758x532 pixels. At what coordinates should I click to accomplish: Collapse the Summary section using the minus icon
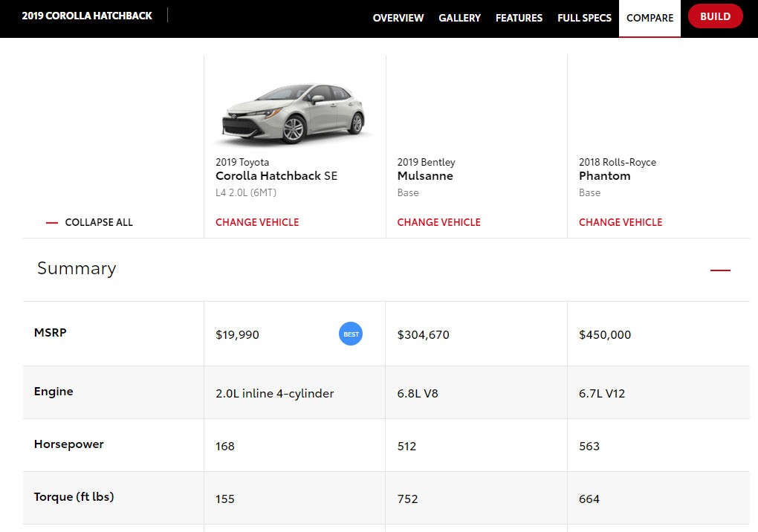[720, 270]
